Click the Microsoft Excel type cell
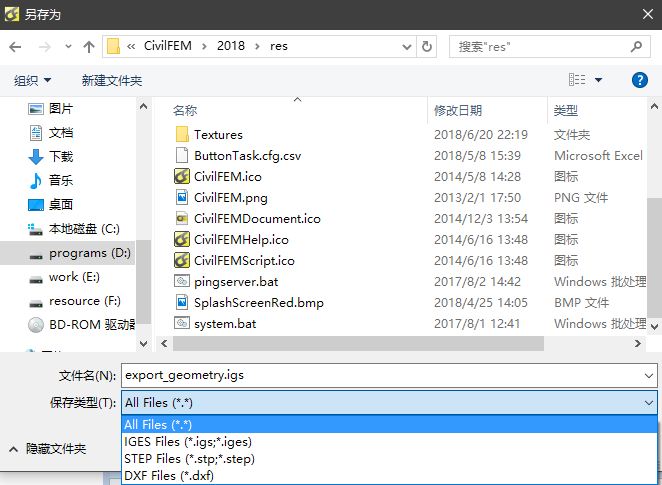This screenshot has width=662, height=485. pos(598,156)
